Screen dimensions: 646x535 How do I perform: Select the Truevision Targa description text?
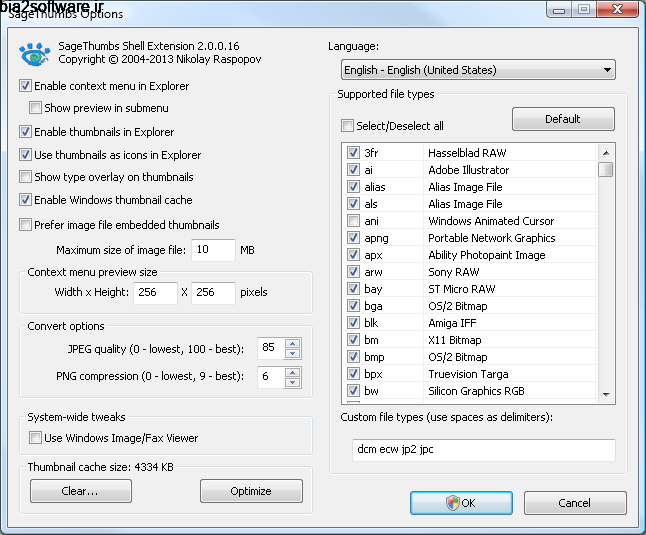468,374
